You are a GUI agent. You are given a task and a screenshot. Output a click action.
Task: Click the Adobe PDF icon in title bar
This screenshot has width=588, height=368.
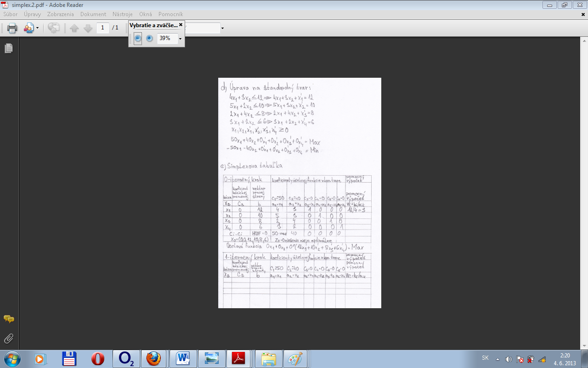pyautogui.click(x=5, y=5)
